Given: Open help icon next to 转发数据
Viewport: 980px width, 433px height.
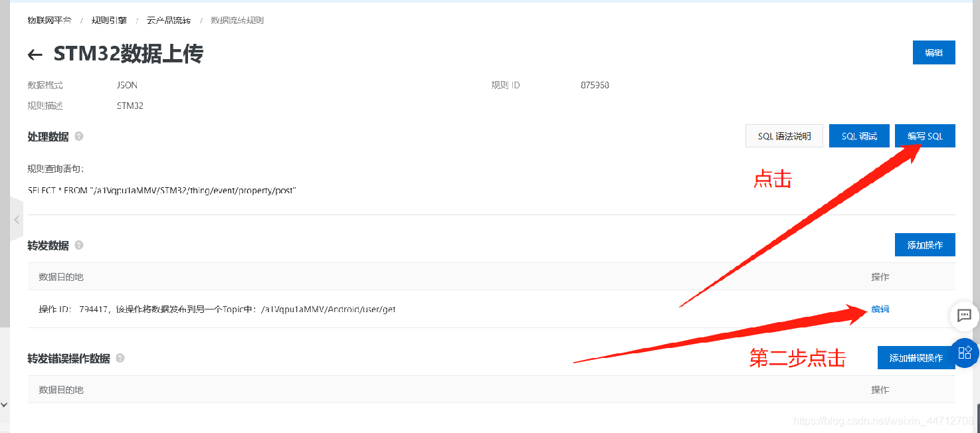Looking at the screenshot, I should [x=79, y=245].
